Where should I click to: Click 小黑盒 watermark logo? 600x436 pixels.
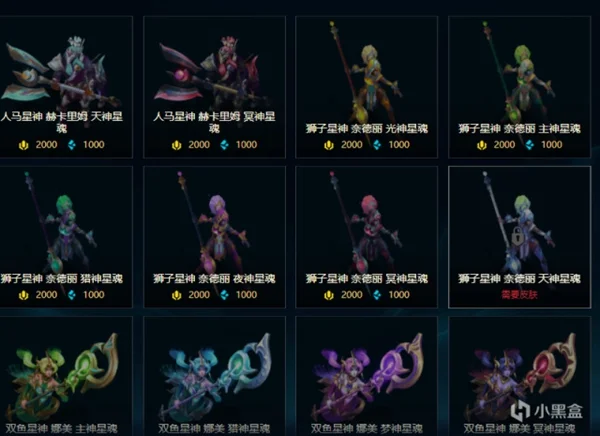[x=547, y=410]
